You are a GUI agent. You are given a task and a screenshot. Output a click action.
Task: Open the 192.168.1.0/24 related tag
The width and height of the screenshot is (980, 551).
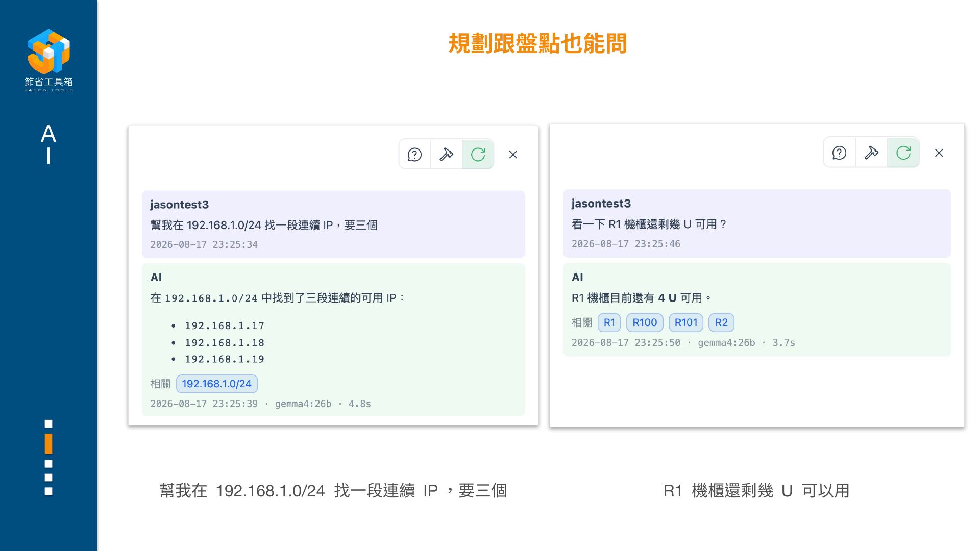pyautogui.click(x=217, y=384)
